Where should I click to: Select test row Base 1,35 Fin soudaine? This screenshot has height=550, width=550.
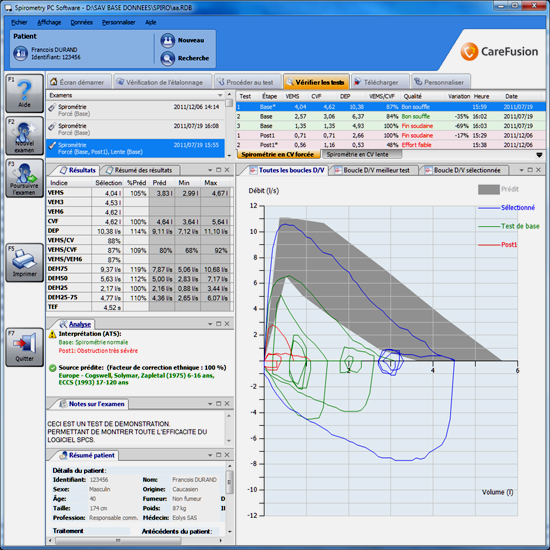point(390,126)
